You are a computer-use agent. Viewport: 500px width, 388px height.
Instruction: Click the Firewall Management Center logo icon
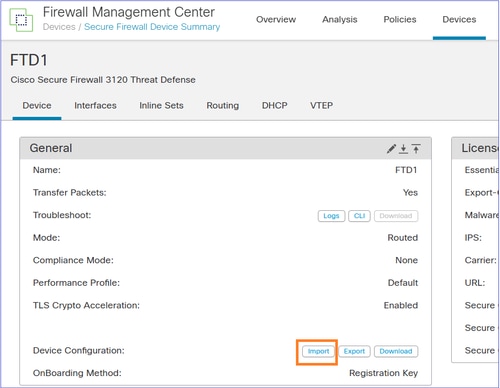point(21,20)
